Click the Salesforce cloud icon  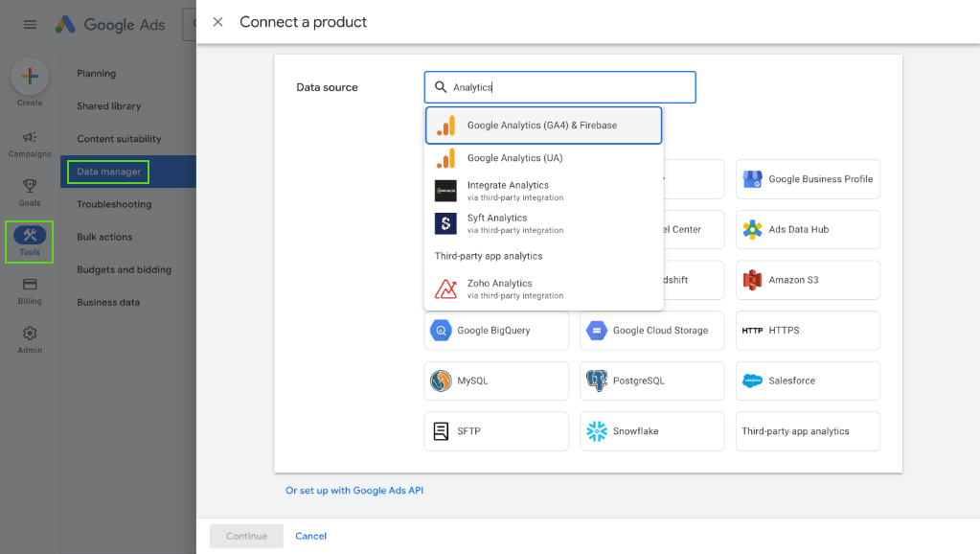click(x=753, y=381)
